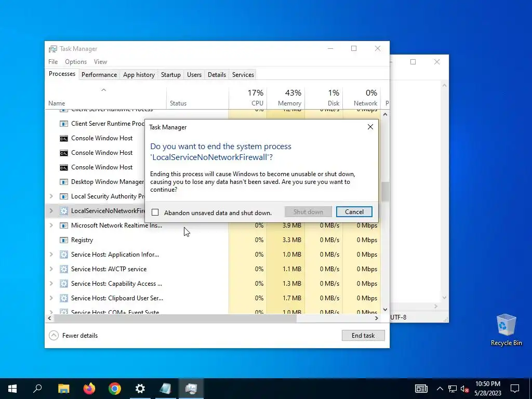Open notification center icon in taskbar
Viewport: 532px width, 399px height.
tap(515, 389)
